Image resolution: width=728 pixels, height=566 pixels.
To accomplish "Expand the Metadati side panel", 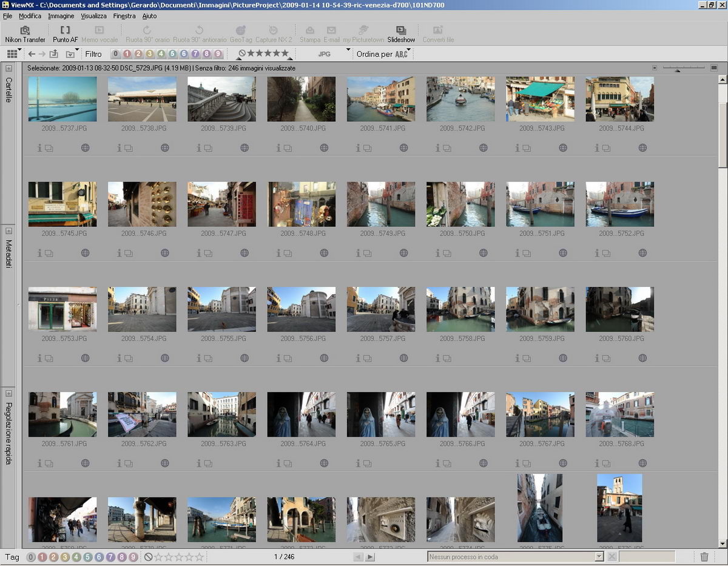I will coord(8,231).
